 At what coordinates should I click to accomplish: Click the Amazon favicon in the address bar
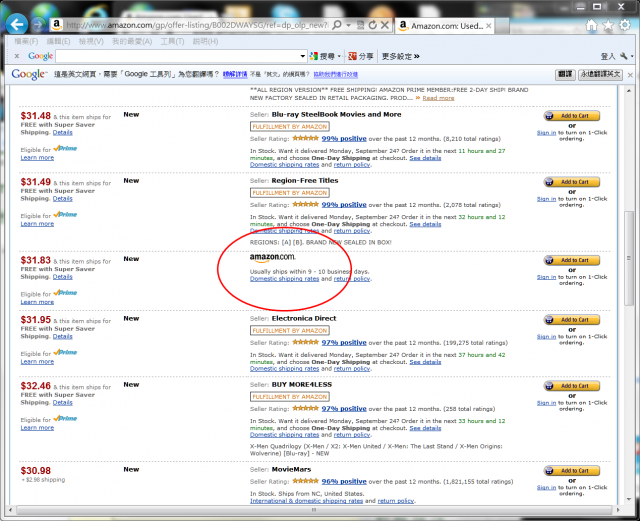[57, 25]
